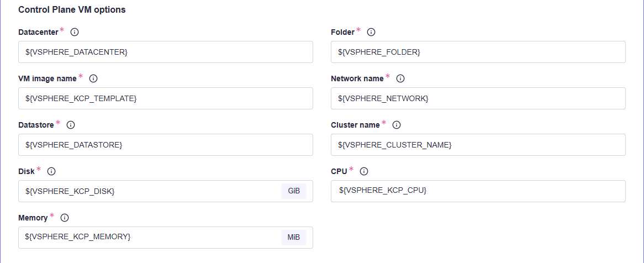The height and width of the screenshot is (263, 644).
Task: Click the info icon next to Disk
Action: point(51,171)
